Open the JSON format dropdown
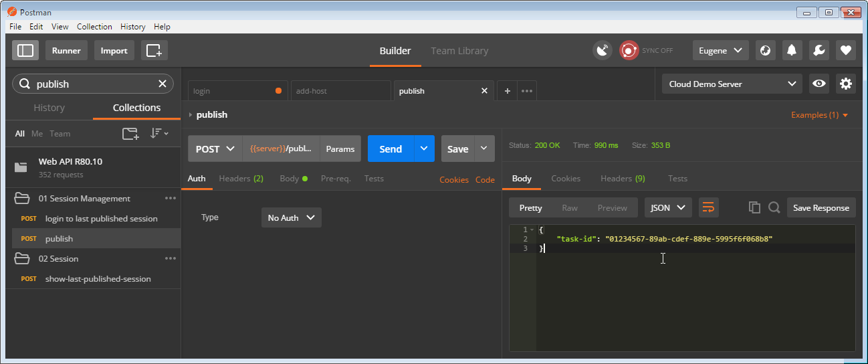868x364 pixels. point(668,207)
